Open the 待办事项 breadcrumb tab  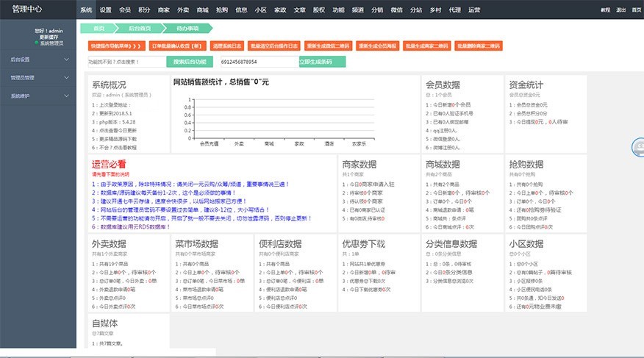[187, 28]
